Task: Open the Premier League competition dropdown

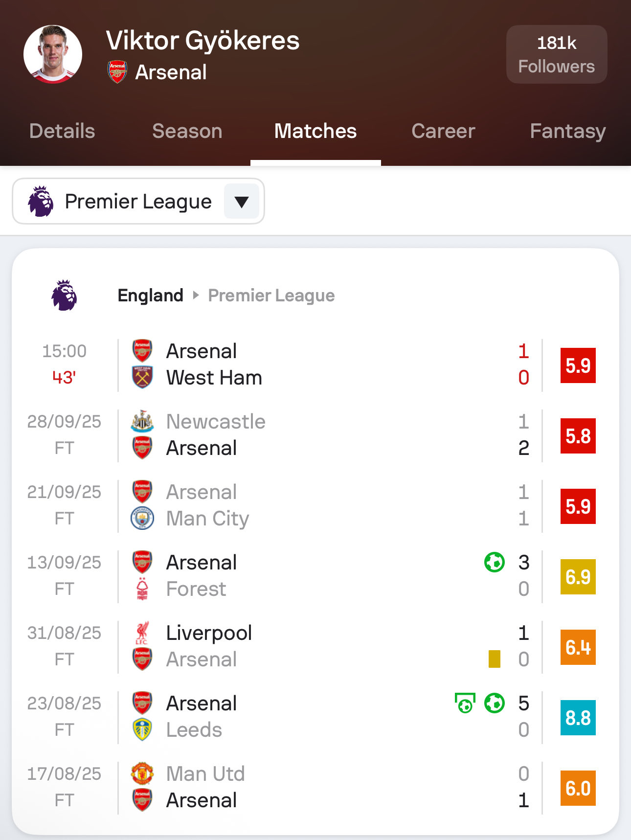Action: 138,201
